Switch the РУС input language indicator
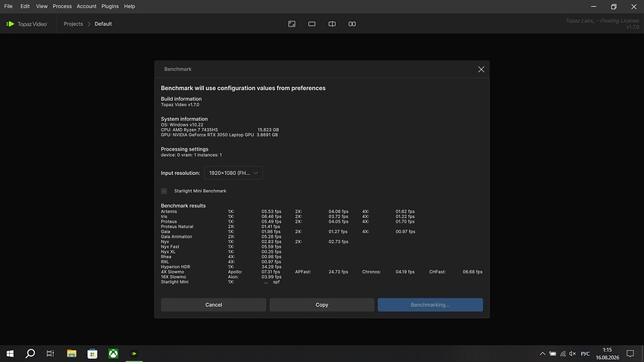 pos(585,354)
